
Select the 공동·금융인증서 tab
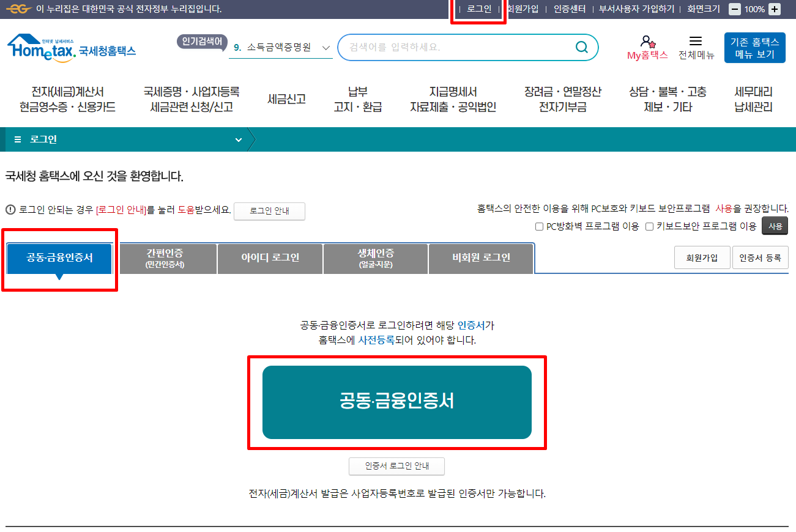[59, 258]
